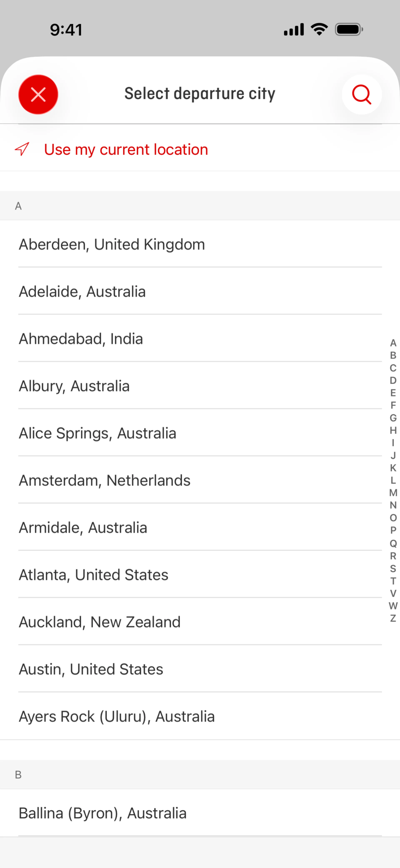This screenshot has width=400, height=868.
Task: Jump to letter Z in index
Action: click(393, 618)
